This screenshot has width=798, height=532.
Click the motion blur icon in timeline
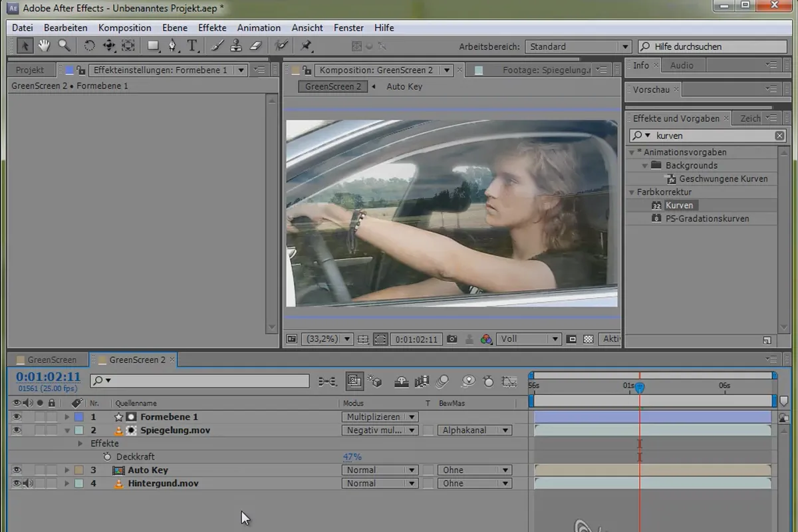coord(442,381)
